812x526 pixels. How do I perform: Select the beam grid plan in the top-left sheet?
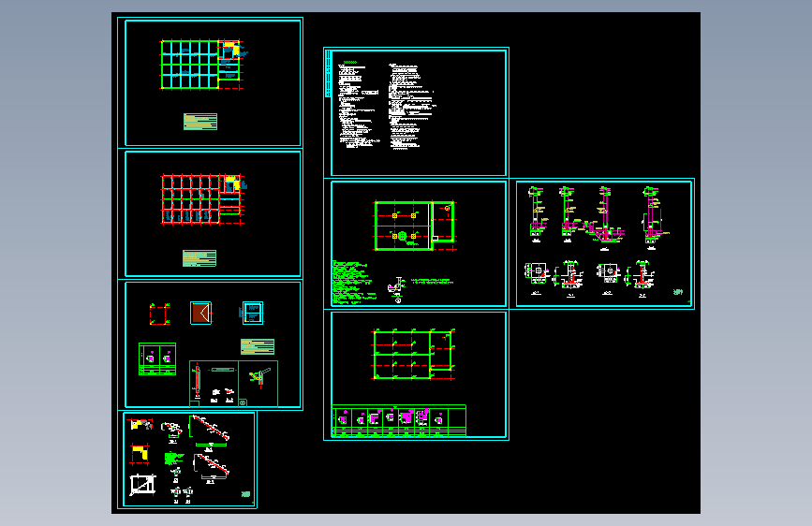click(202, 65)
